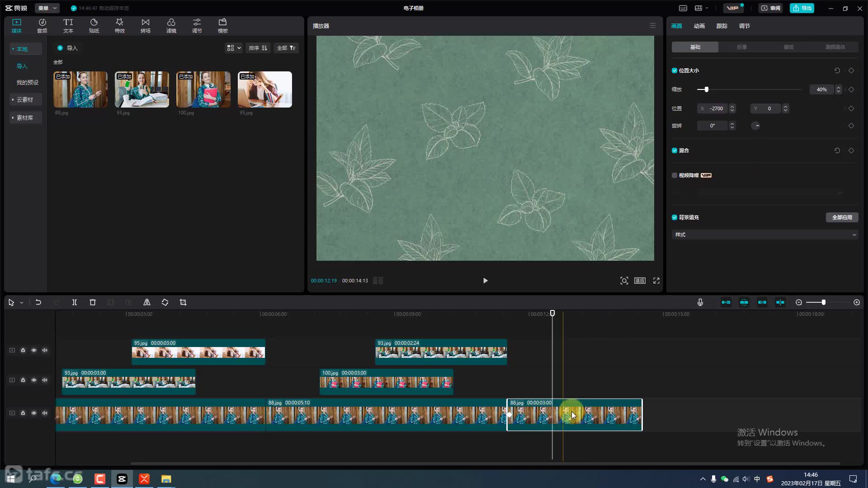The image size is (868, 488).
Task: Toggle the 背景填充 checkbox
Action: point(675,217)
